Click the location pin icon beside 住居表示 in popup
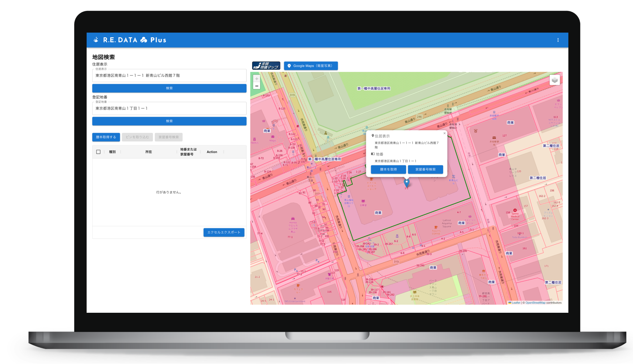Image resolution: width=633 pixels, height=364 pixels. pyautogui.click(x=372, y=135)
